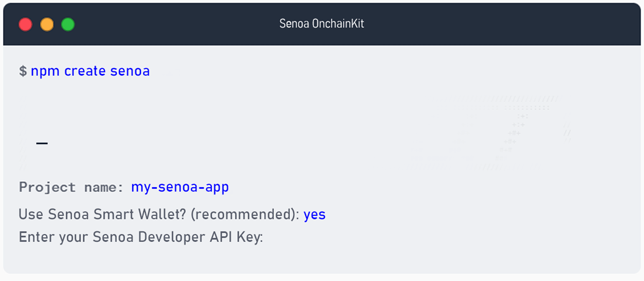
Task: Select the my-senoa-app project name value
Action: (180, 187)
